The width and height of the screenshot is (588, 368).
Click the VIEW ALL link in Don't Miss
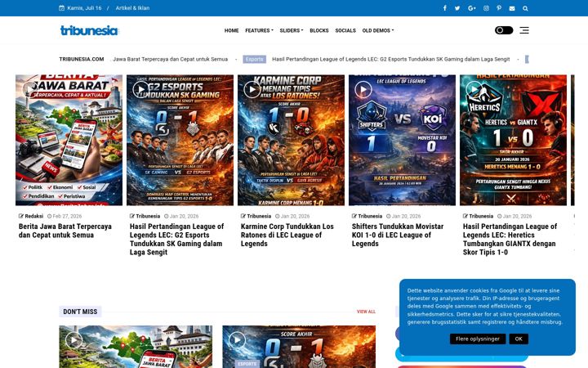pyautogui.click(x=366, y=312)
